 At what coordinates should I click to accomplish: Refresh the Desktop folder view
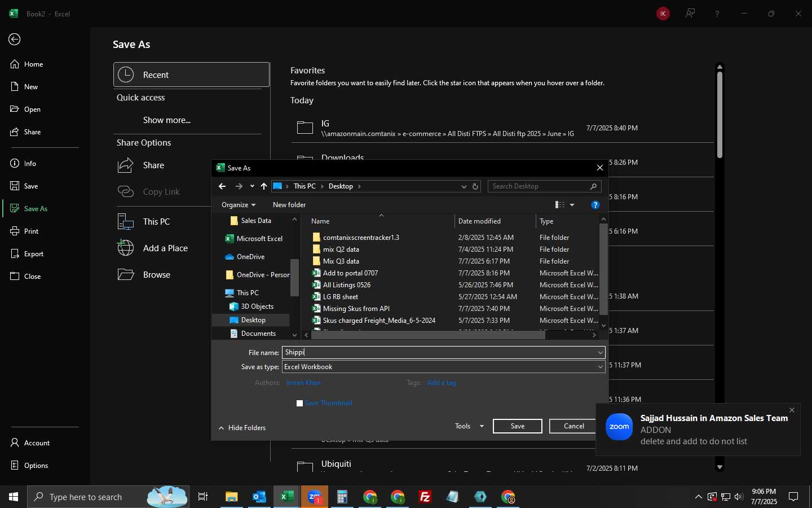coord(475,186)
